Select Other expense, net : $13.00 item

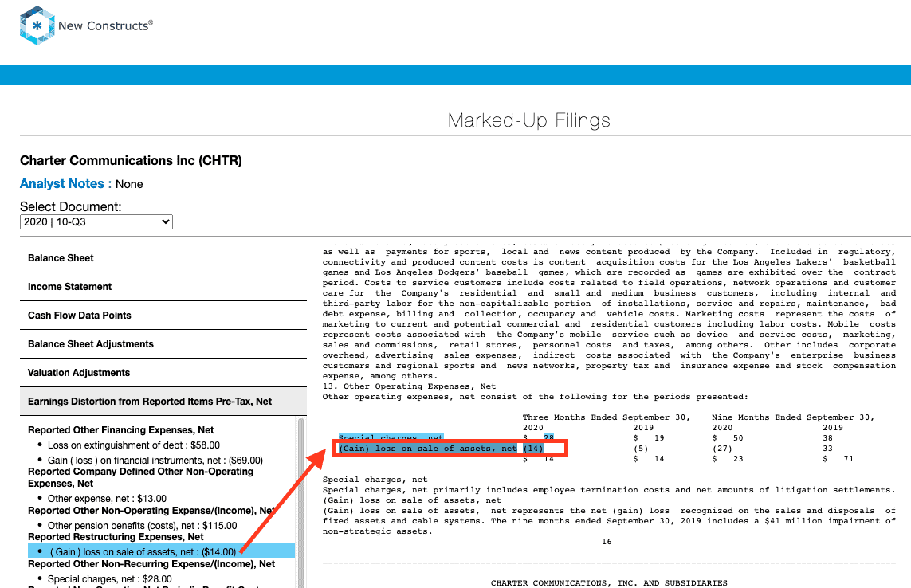coord(107,499)
